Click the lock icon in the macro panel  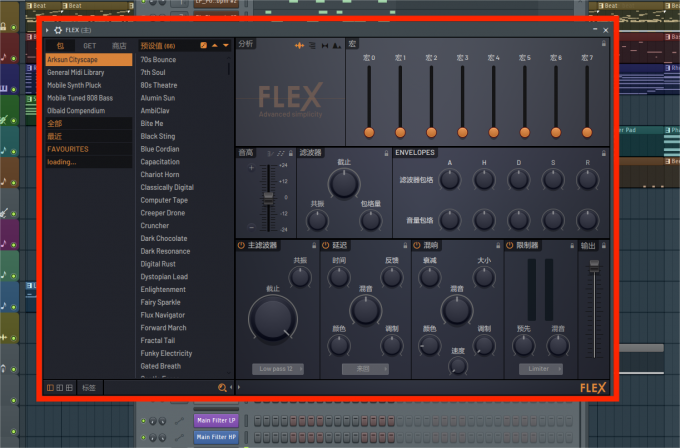point(603,43)
